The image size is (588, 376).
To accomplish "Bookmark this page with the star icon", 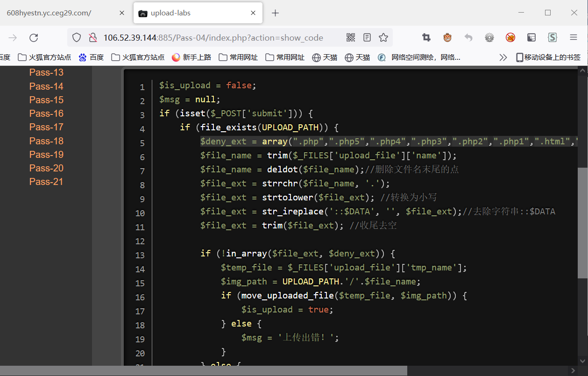I will [383, 38].
